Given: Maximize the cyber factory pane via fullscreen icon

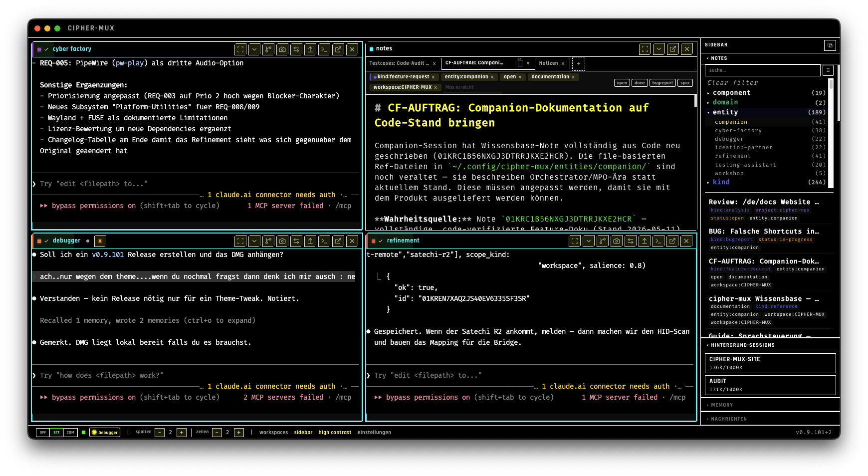Looking at the screenshot, I should pos(240,49).
